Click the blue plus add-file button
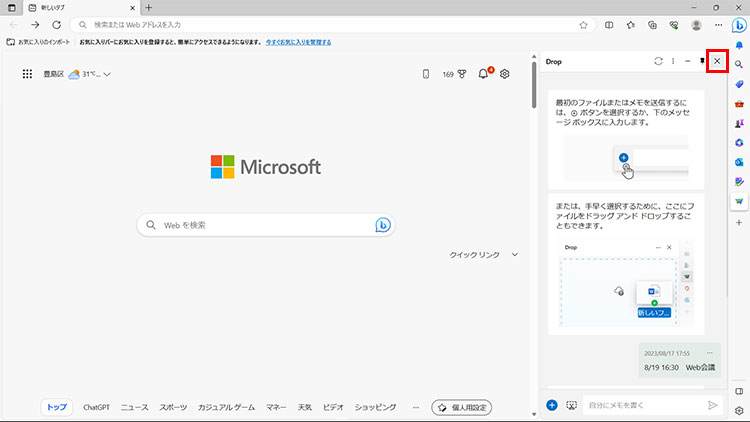Screen dimensions: 750x422 point(552,405)
